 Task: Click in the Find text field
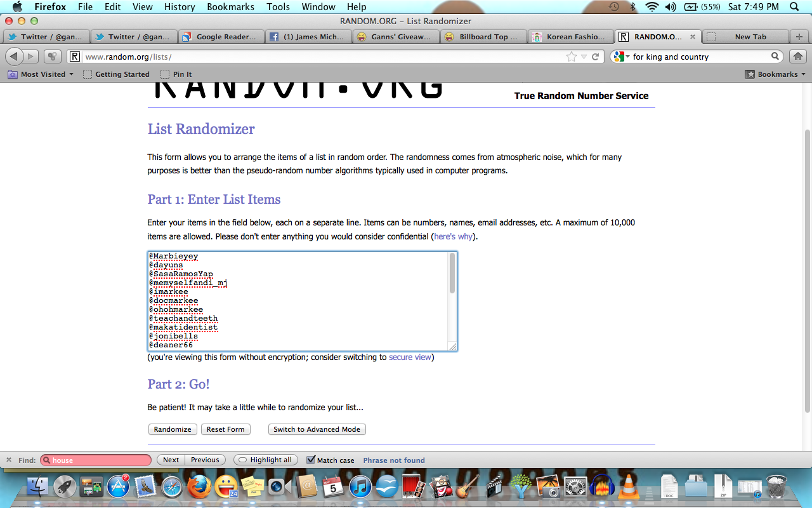100,460
